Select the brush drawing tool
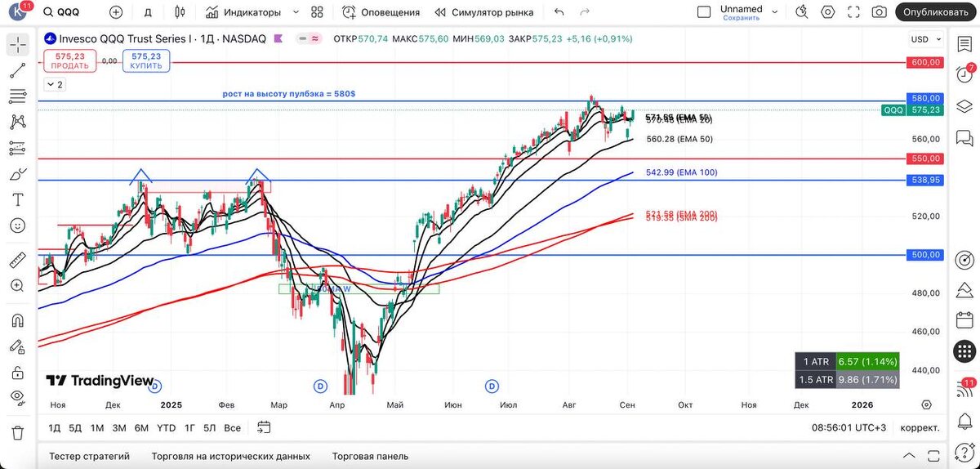 [17, 174]
